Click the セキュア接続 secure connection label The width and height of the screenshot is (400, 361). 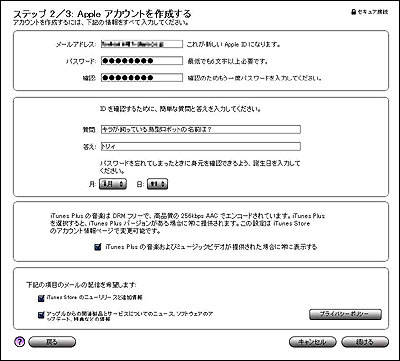pyautogui.click(x=372, y=12)
